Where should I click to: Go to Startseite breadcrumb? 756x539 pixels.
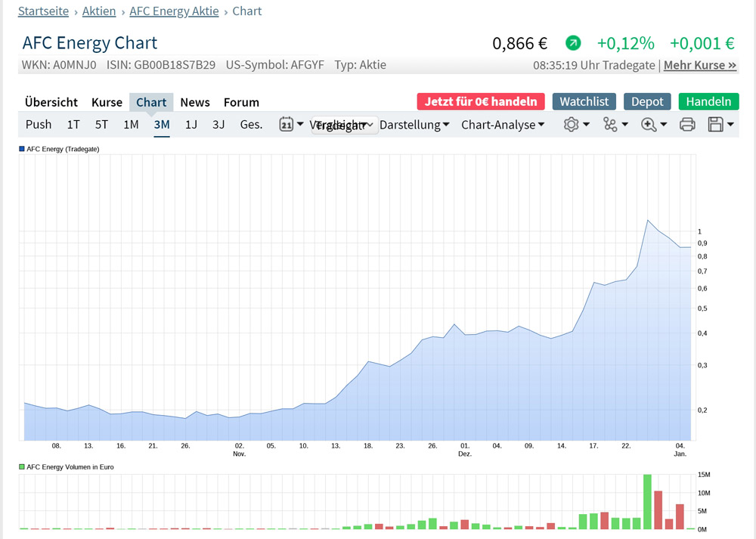(x=43, y=11)
